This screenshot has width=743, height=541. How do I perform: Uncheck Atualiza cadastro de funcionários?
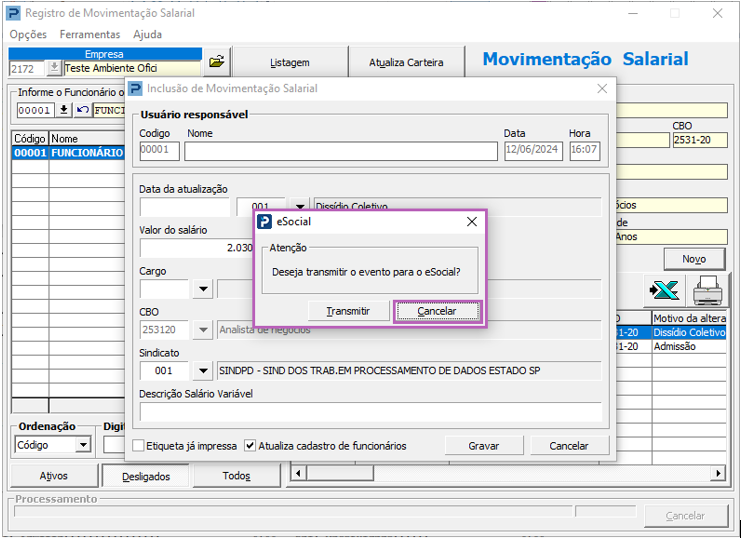coord(250,445)
